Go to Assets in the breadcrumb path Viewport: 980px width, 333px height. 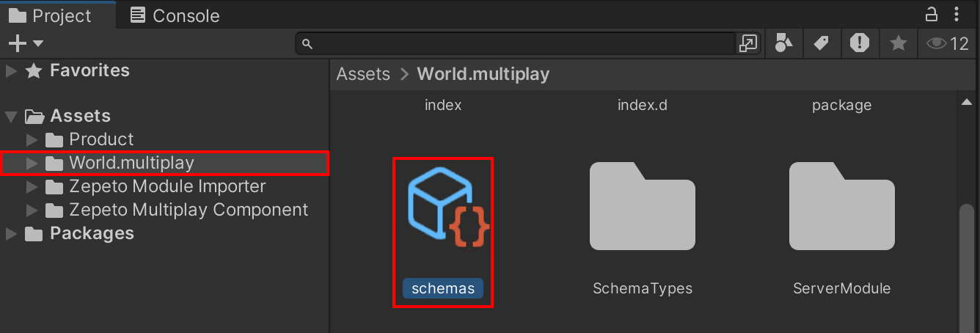tap(363, 74)
